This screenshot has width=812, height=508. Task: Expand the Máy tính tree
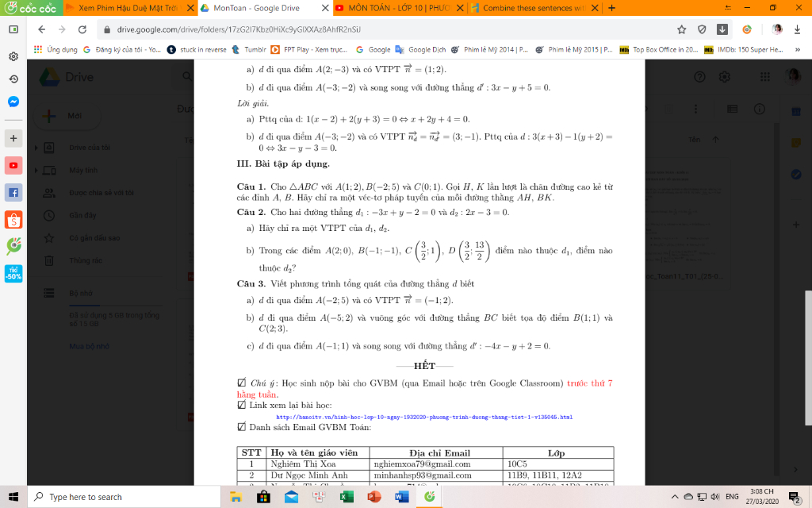(x=36, y=170)
